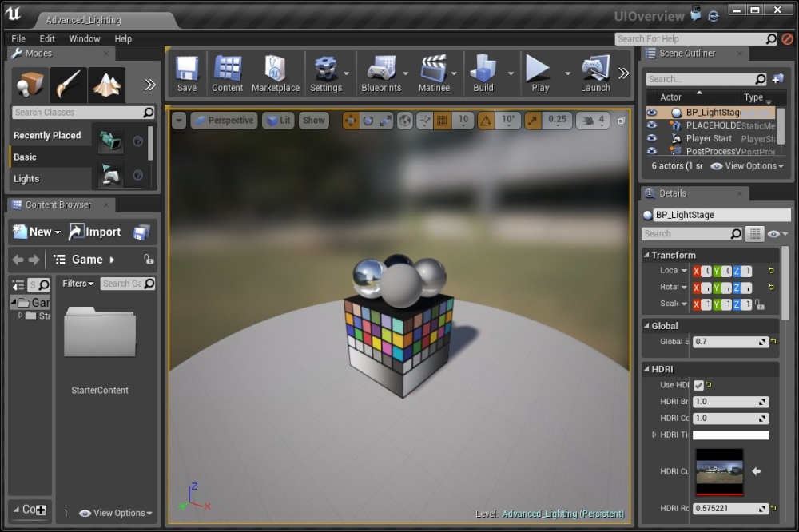
Task: Toggle the Scale lock icon in Transform
Action: (760, 304)
